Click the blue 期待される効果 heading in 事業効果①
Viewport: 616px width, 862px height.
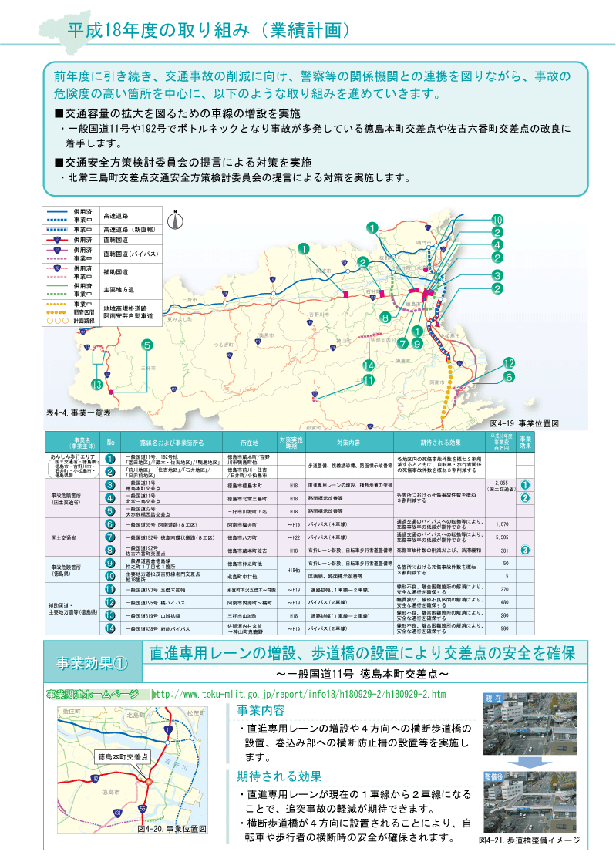click(x=279, y=776)
